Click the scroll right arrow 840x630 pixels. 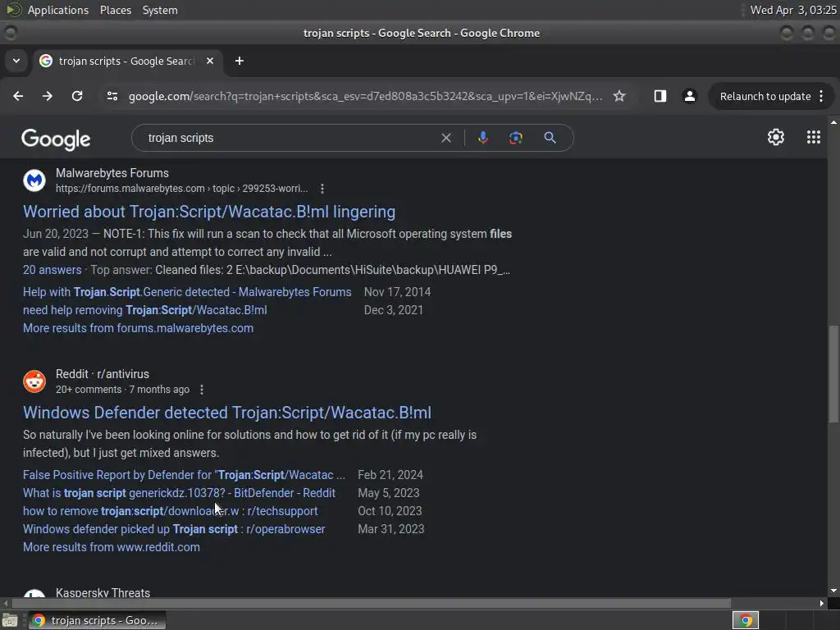click(822, 603)
